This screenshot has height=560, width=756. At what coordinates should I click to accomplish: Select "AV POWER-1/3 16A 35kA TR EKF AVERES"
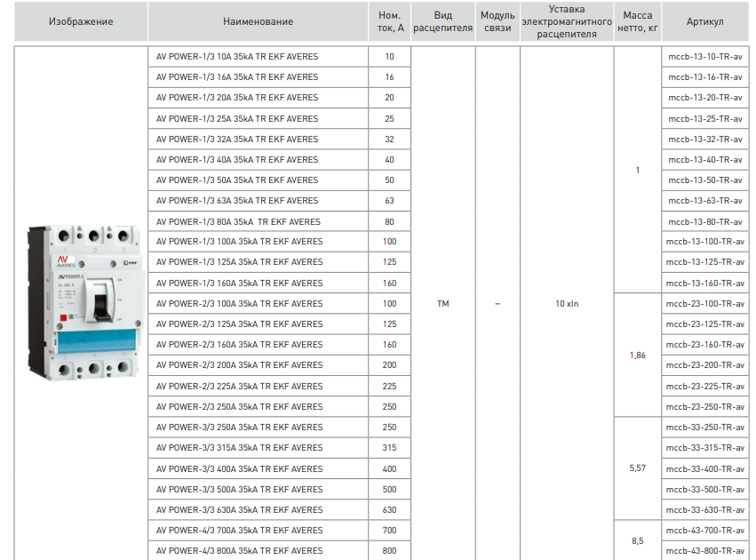237,77
